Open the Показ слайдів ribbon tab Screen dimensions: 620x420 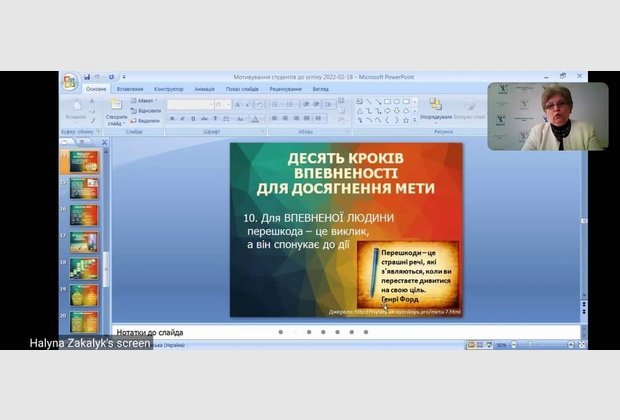pyautogui.click(x=242, y=89)
